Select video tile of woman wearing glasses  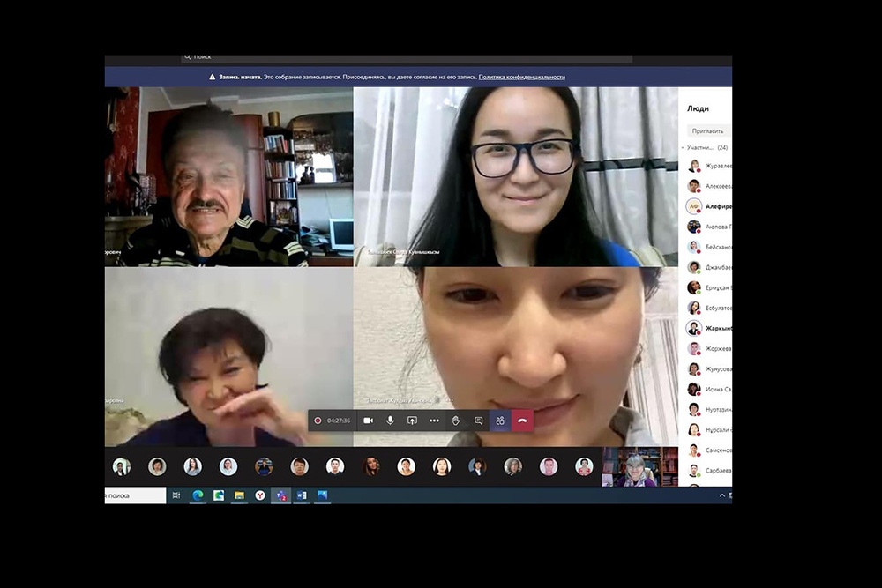point(516,176)
